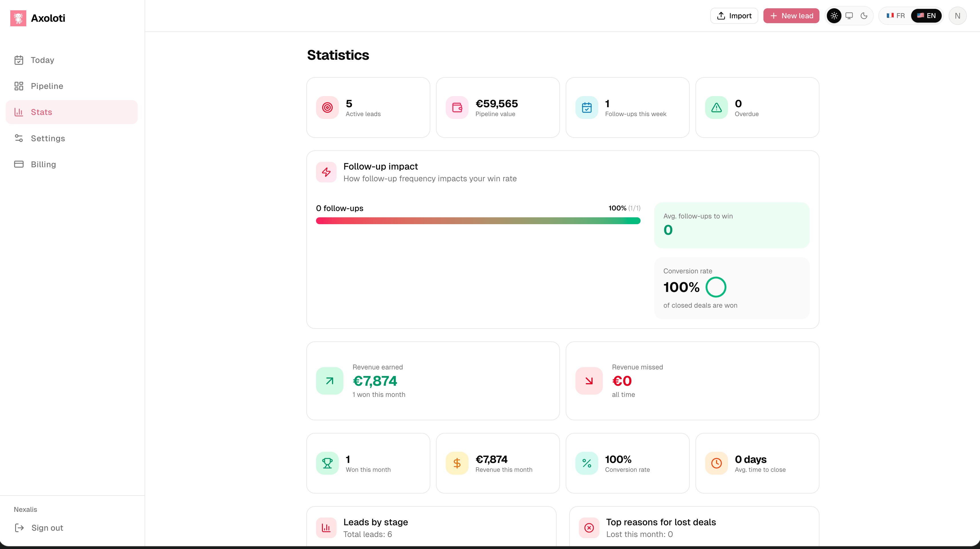Click '1 won this month' text
The height and width of the screenshot is (549, 980).
point(379,394)
